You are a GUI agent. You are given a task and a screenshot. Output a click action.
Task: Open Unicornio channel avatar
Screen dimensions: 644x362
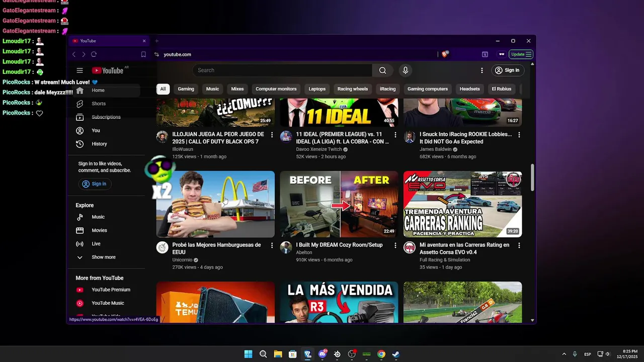pyautogui.click(x=162, y=247)
